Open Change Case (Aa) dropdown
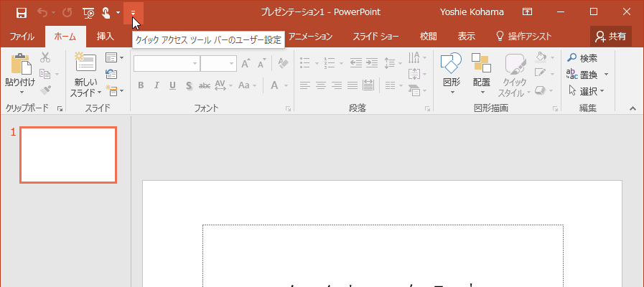 [247, 85]
